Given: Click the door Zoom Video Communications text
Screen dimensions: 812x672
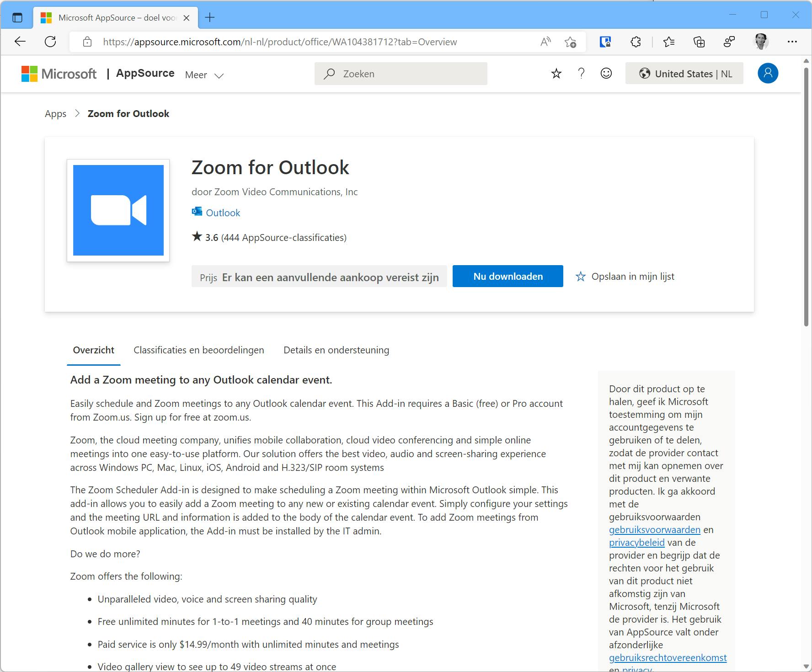Looking at the screenshot, I should pos(274,192).
